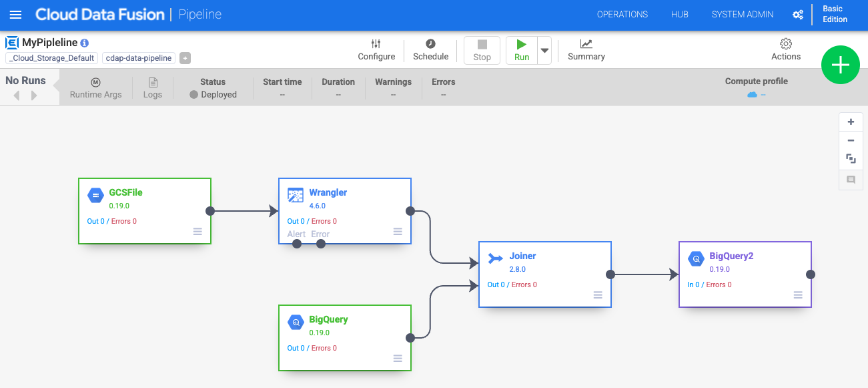Image resolution: width=868 pixels, height=388 pixels.
Task: Expand the Run options dropdown arrow
Action: pyautogui.click(x=544, y=50)
